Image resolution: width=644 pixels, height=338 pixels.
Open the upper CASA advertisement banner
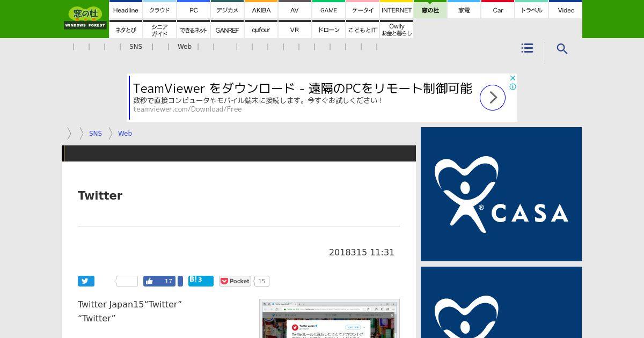[x=501, y=194]
